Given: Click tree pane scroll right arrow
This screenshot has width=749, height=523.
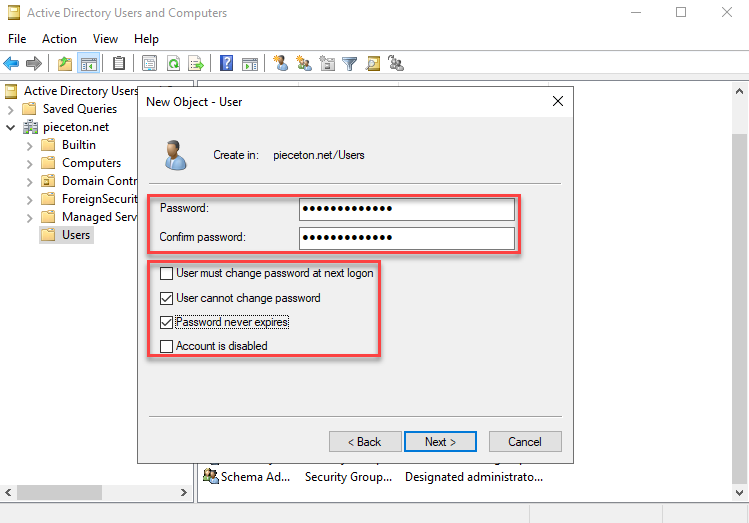Looking at the screenshot, I should 184,492.
